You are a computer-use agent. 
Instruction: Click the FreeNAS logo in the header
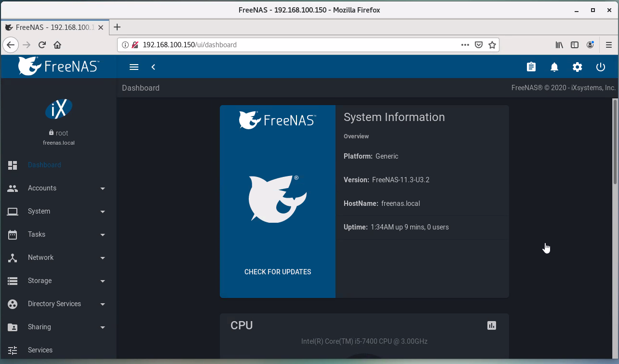pos(58,66)
